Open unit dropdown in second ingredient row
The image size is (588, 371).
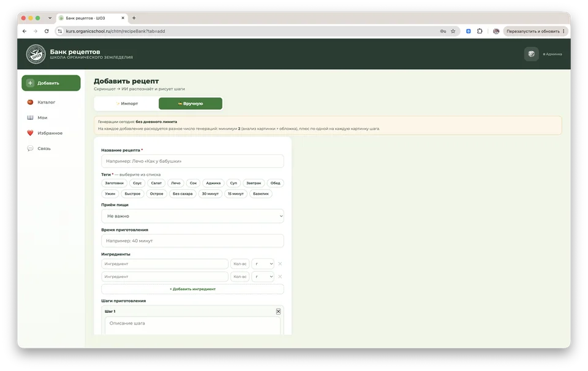click(263, 277)
